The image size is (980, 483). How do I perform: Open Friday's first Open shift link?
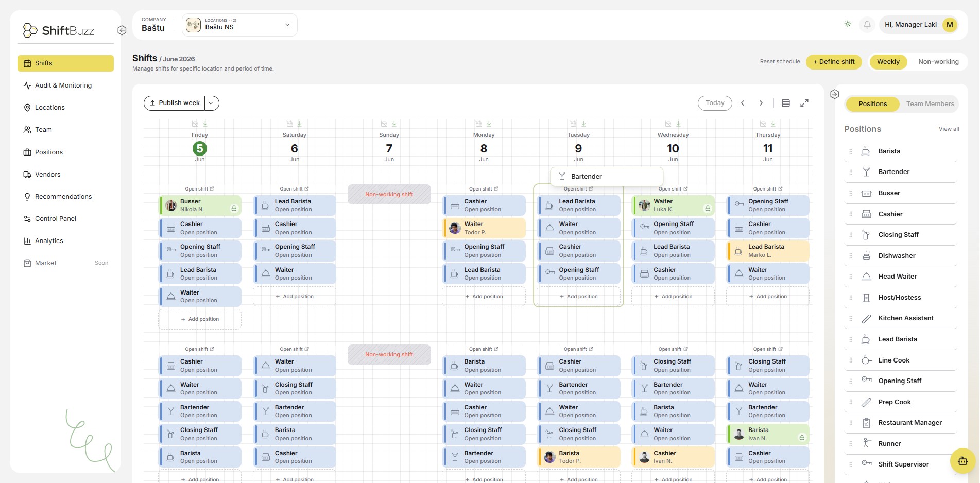point(199,189)
